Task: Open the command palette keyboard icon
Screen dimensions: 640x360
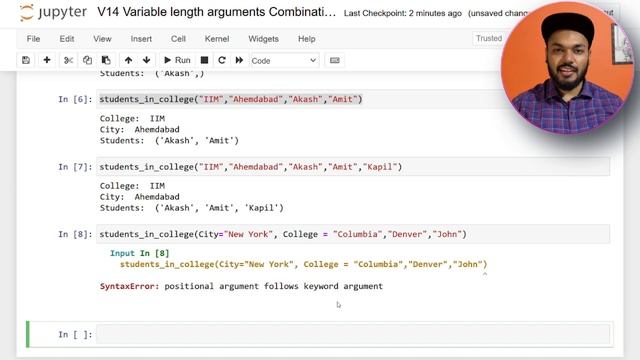Action: click(x=335, y=60)
